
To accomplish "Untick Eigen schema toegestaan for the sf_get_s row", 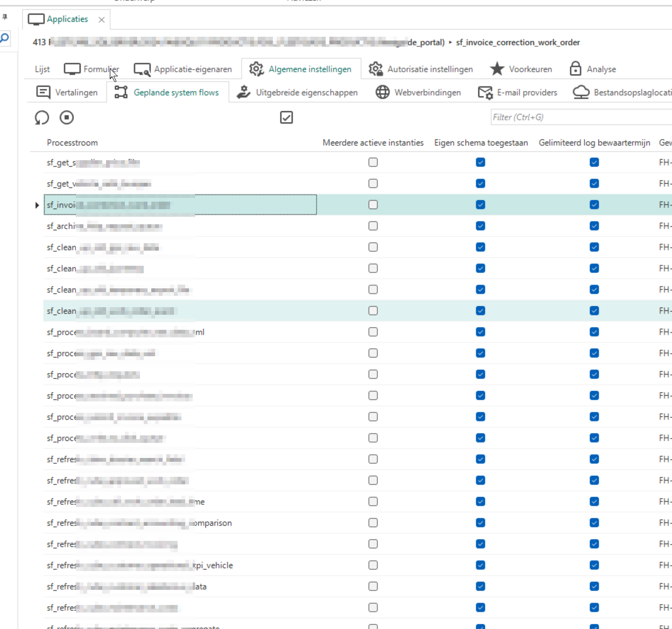I will tap(481, 163).
